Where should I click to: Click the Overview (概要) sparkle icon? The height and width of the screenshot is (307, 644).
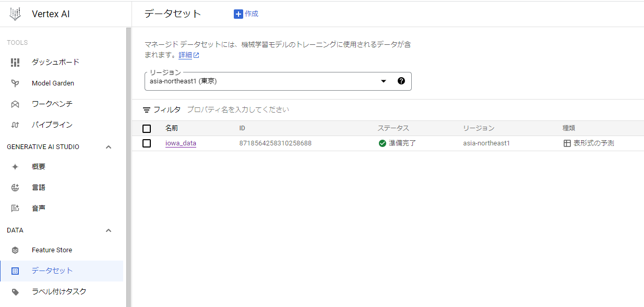click(15, 167)
